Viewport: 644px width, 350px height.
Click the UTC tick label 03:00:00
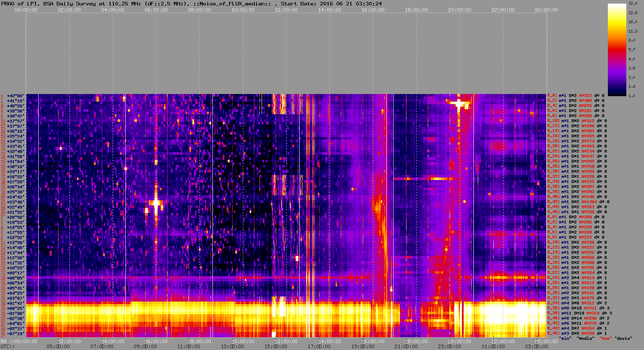point(537,346)
